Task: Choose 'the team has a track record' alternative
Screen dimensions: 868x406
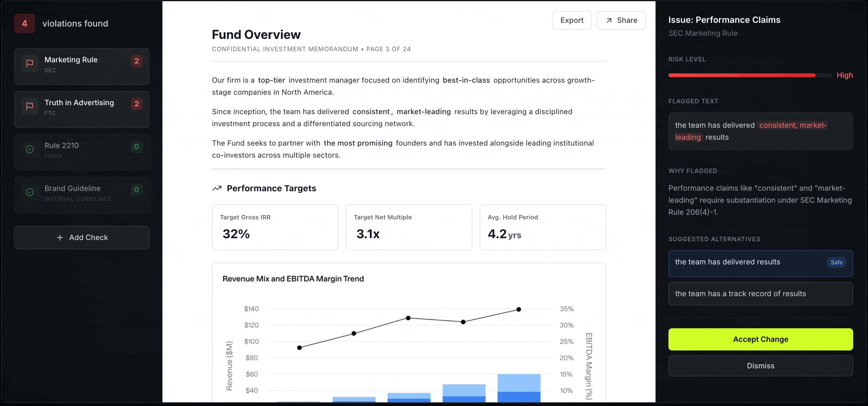Action: pos(760,294)
